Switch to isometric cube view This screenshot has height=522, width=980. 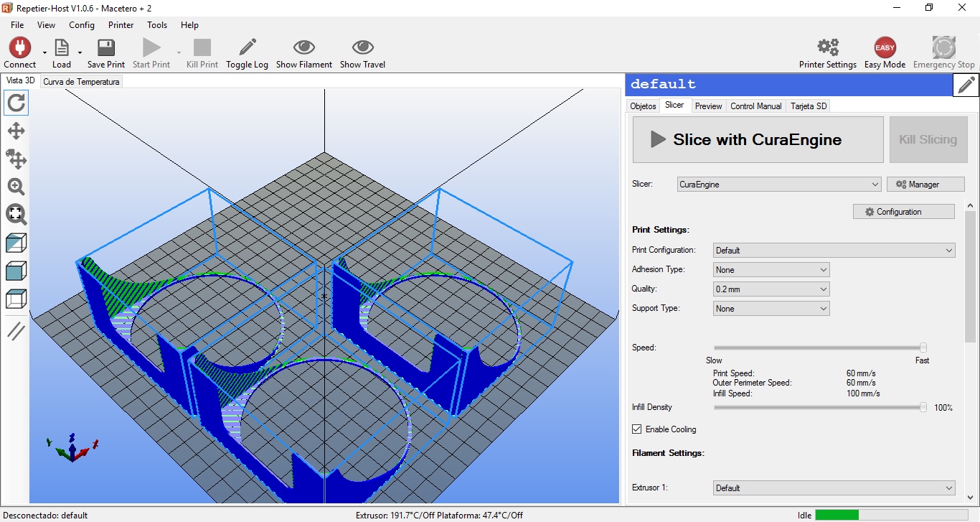tap(16, 243)
